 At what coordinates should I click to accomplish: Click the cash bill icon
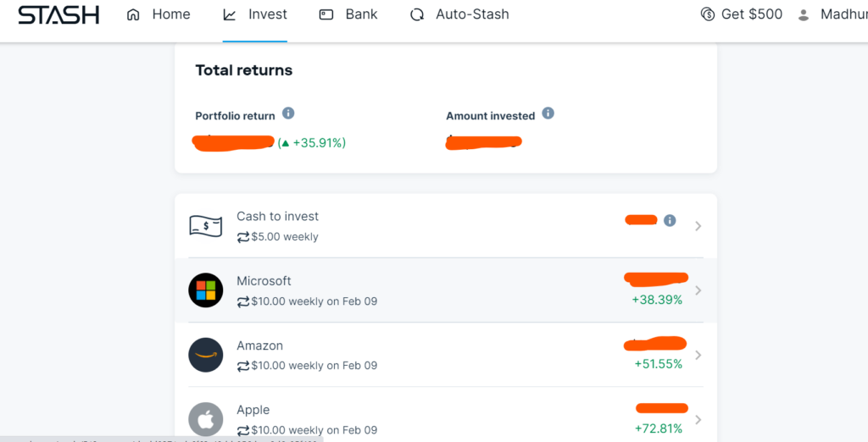(x=205, y=226)
